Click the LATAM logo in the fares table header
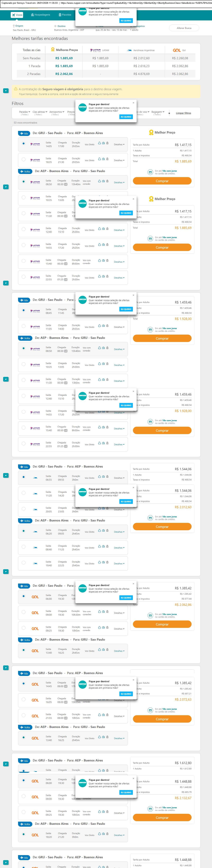The image size is (212, 868). [x=95, y=50]
